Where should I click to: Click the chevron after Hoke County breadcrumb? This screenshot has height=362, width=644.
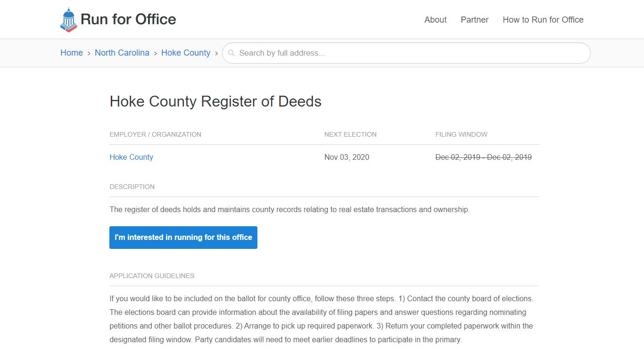[x=216, y=53]
